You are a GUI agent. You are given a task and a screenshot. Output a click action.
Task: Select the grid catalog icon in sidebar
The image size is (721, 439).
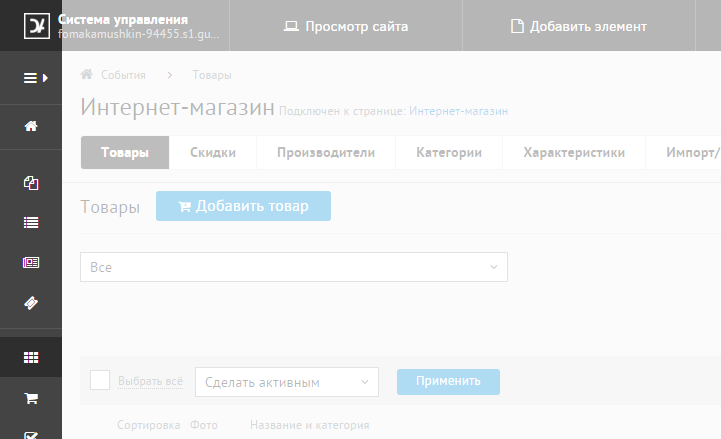pos(31,357)
